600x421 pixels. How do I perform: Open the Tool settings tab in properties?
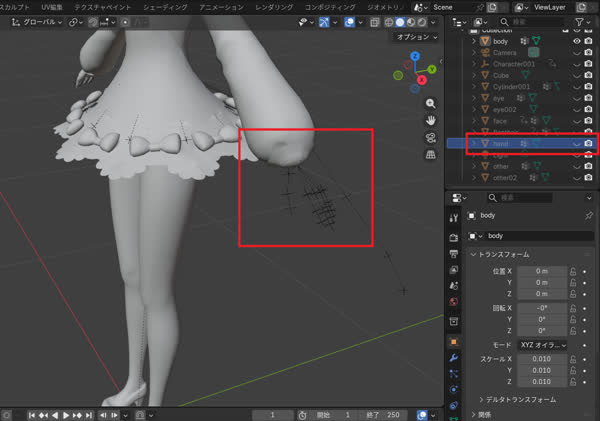coord(454,218)
